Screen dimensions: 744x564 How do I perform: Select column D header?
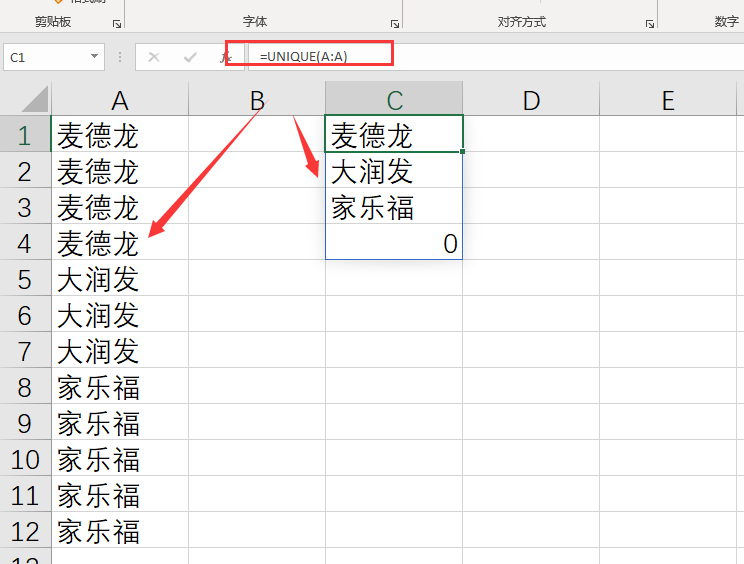click(x=531, y=98)
